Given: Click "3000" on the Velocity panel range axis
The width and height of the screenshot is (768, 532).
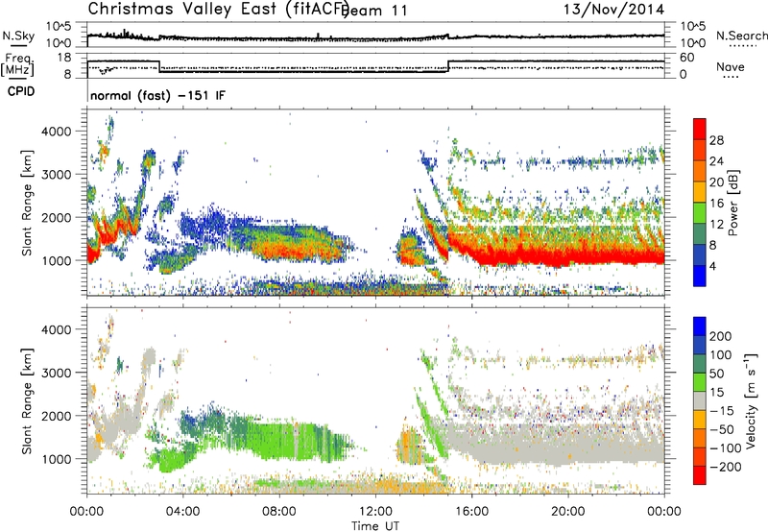Looking at the screenshot, I should point(57,373).
